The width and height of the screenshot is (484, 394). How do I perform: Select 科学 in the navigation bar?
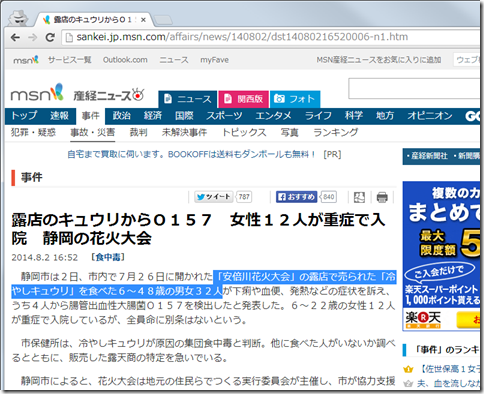[x=354, y=116]
